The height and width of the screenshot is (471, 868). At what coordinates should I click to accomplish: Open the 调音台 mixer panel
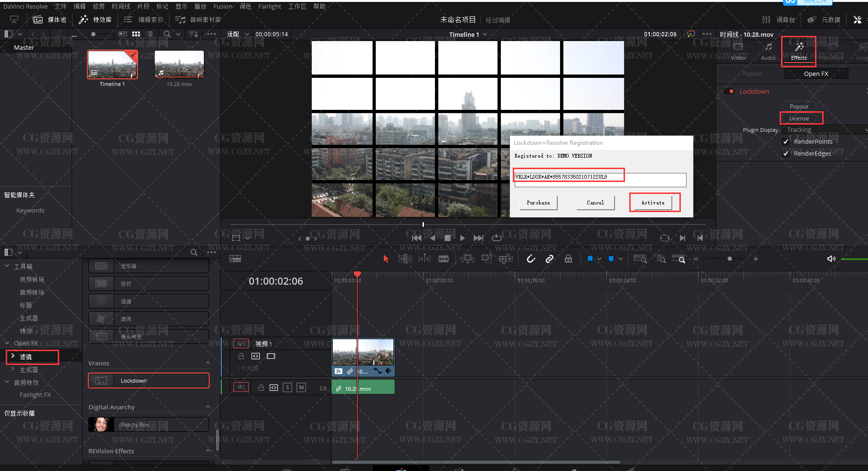778,20
